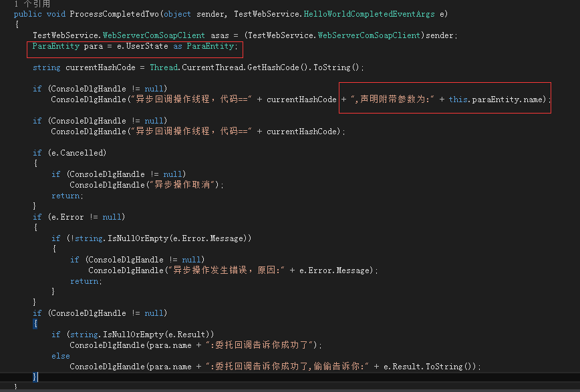Click GetHashCode() in the hash code line
This screenshot has width=580, height=392.
277,67
